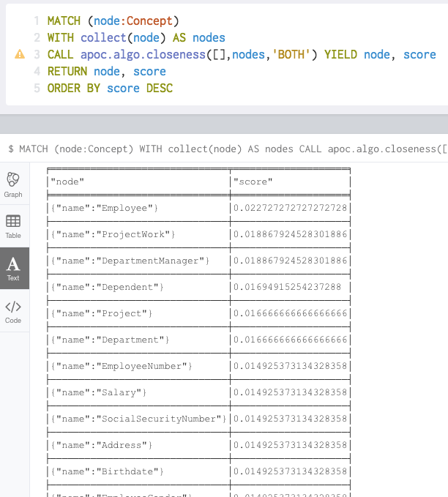This screenshot has width=448, height=497.
Task: Click line number 2 in editor gutter
Action: pos(37,38)
